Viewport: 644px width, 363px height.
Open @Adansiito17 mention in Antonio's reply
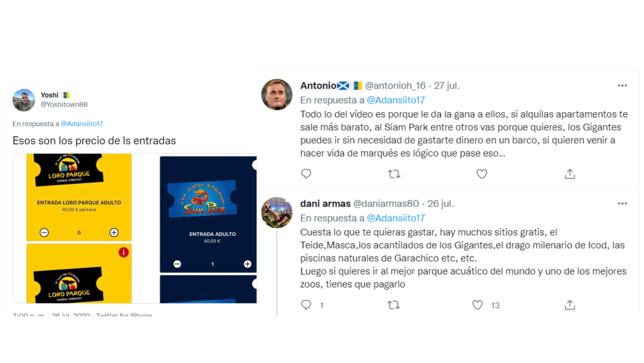395,100
